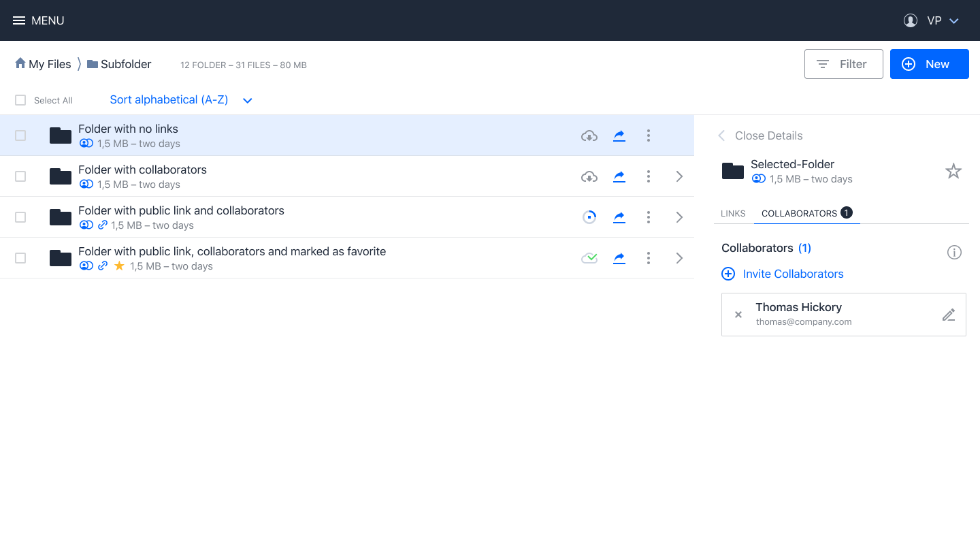The height and width of the screenshot is (559, 980).
Task: Click name Folder with collaborators
Action: [142, 170]
